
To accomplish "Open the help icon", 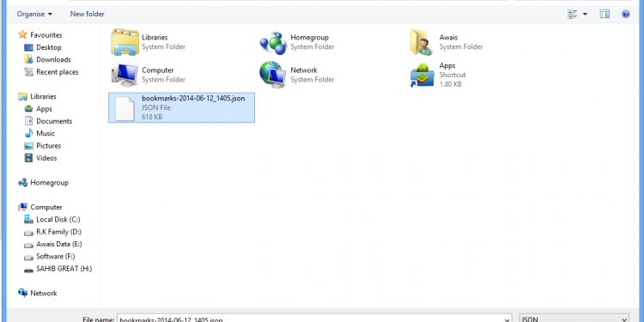I will coord(625,14).
